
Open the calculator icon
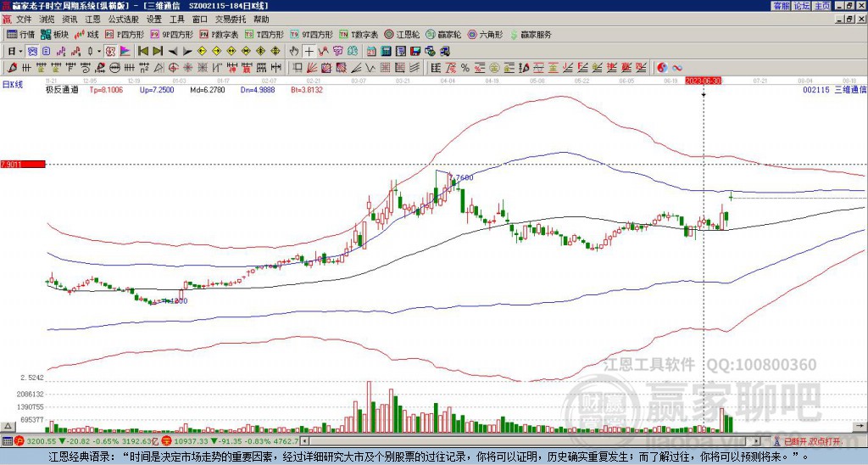pyautogui.click(x=386, y=51)
